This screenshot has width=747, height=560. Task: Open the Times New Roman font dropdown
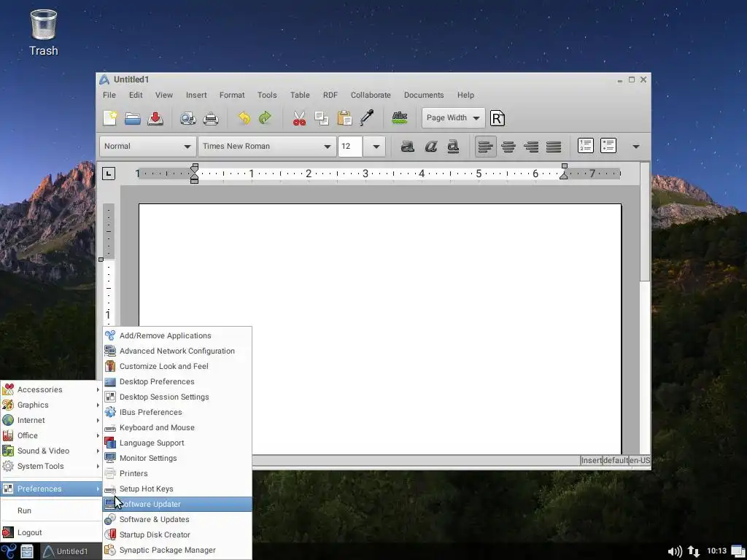(x=267, y=146)
